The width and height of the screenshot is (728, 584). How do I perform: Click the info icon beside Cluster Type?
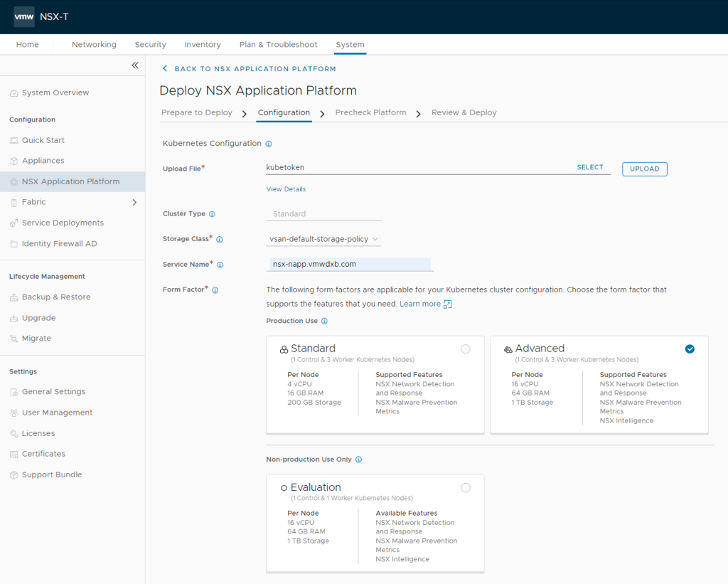(x=212, y=214)
